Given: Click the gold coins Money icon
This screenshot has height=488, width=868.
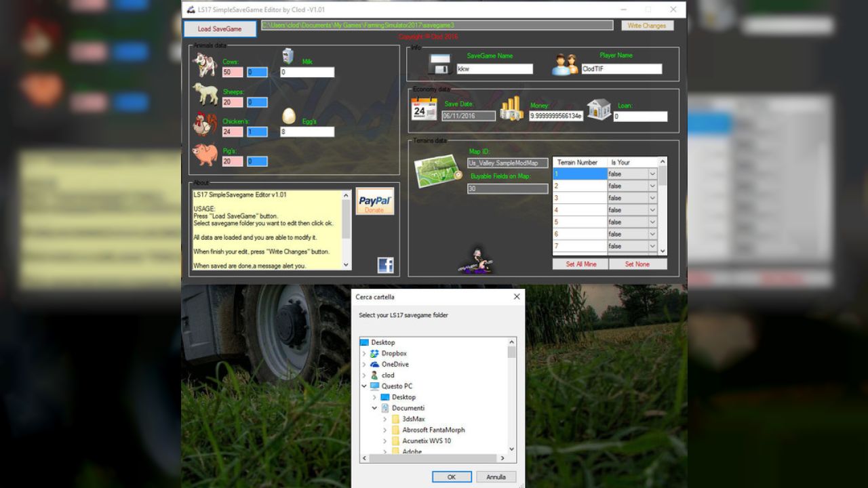Looking at the screenshot, I should (x=512, y=108).
